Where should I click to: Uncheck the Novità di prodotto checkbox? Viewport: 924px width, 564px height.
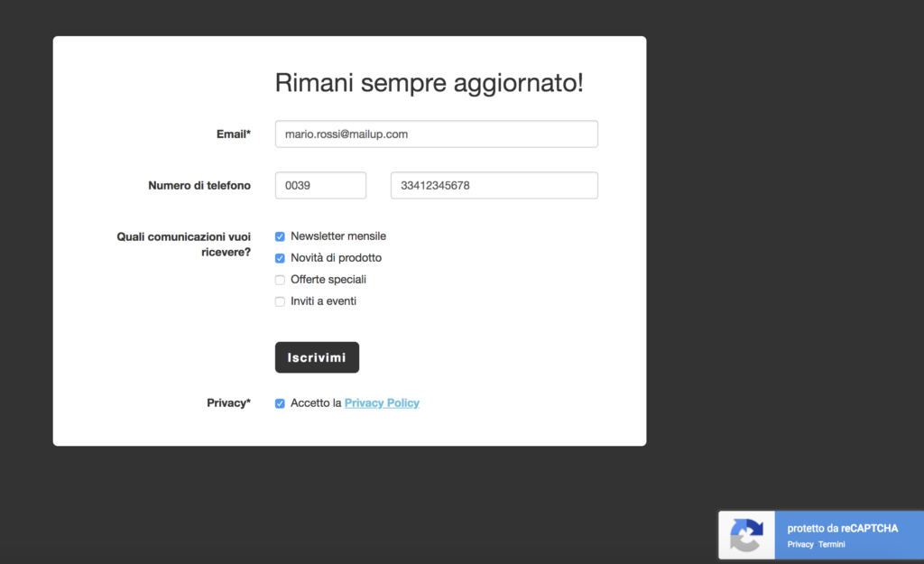pos(280,258)
